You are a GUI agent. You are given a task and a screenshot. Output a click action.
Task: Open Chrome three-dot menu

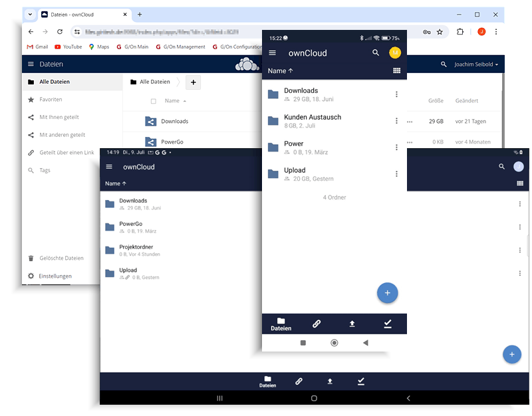tap(496, 32)
